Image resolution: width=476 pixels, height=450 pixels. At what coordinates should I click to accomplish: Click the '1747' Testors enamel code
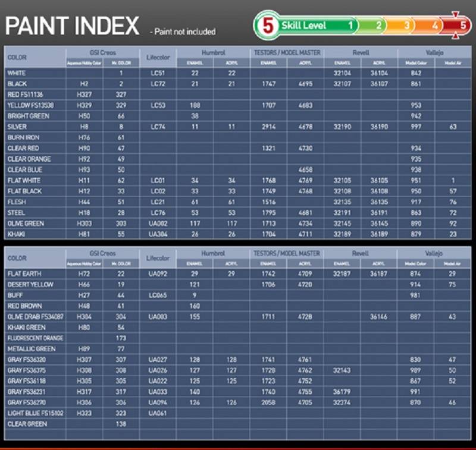[x=269, y=84]
